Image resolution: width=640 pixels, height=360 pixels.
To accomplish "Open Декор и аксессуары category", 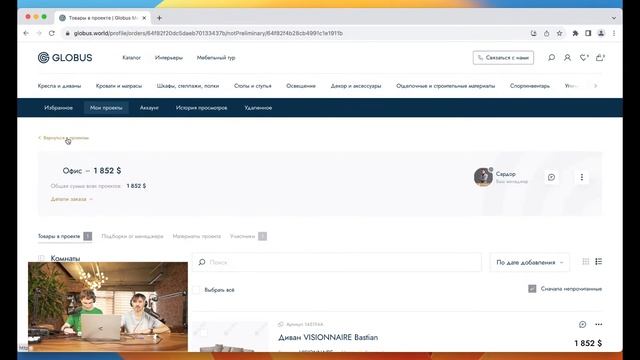I will [356, 86].
